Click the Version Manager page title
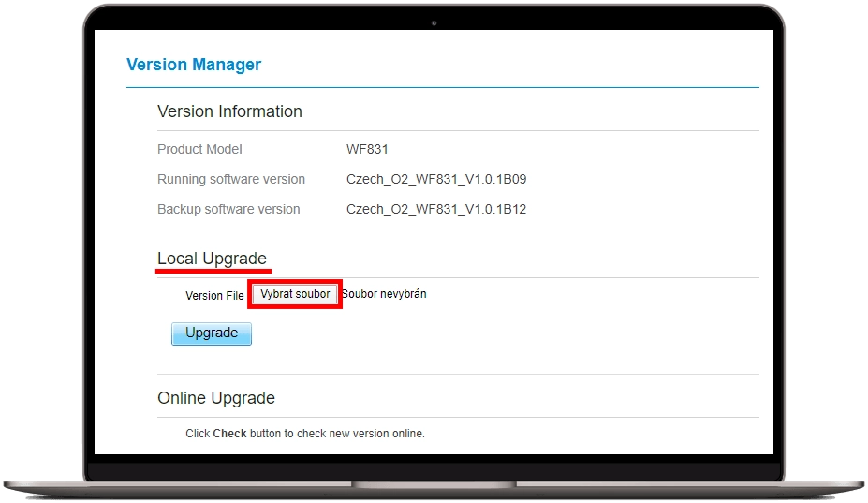This screenshot has width=868, height=503. (x=194, y=65)
